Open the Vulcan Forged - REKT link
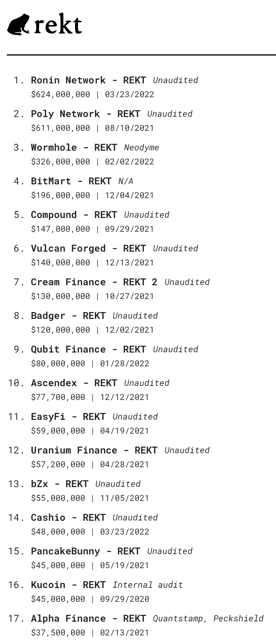Screen dimensions: 276x644 tap(88, 248)
